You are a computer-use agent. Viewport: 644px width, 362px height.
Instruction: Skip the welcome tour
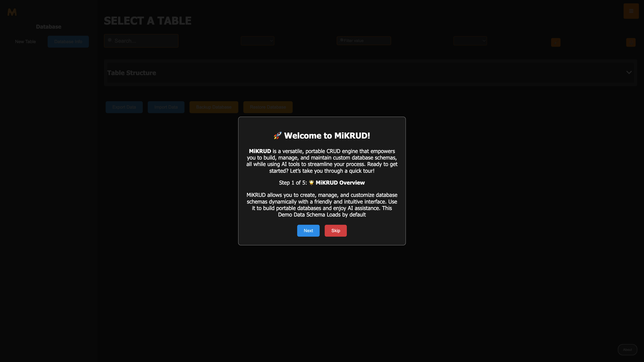click(x=335, y=231)
